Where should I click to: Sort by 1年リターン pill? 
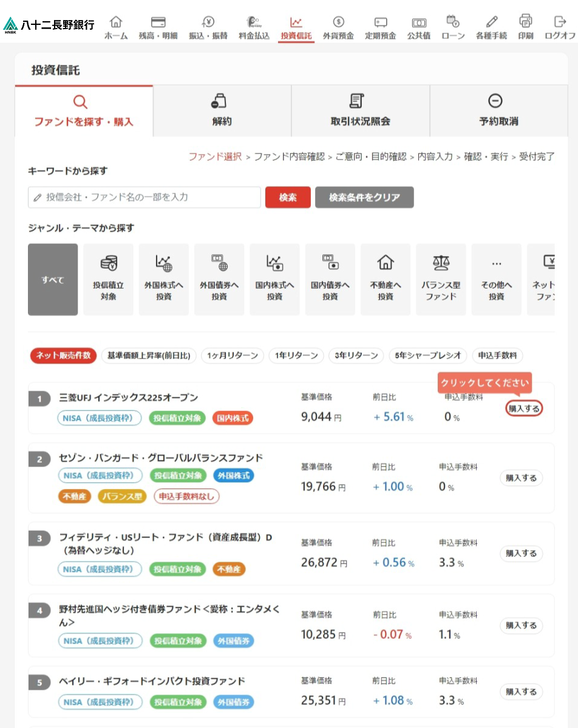coord(296,356)
